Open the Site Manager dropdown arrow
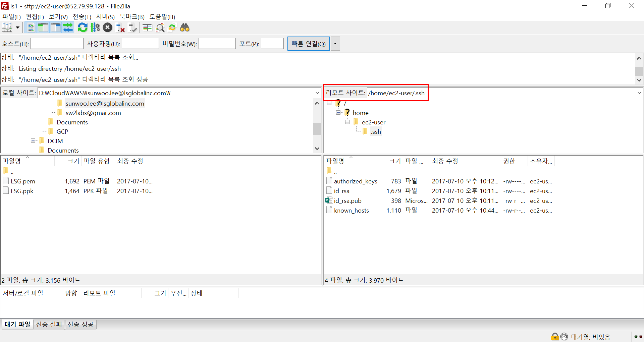Image resolution: width=644 pixels, height=342 pixels. pos(17,27)
